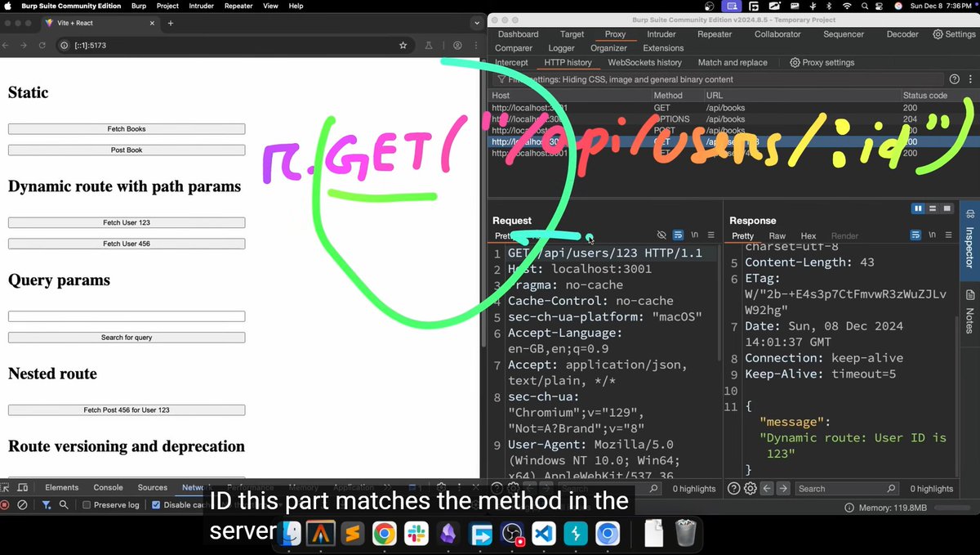
Task: Switch to Intercept sub-tab
Action: coord(511,62)
